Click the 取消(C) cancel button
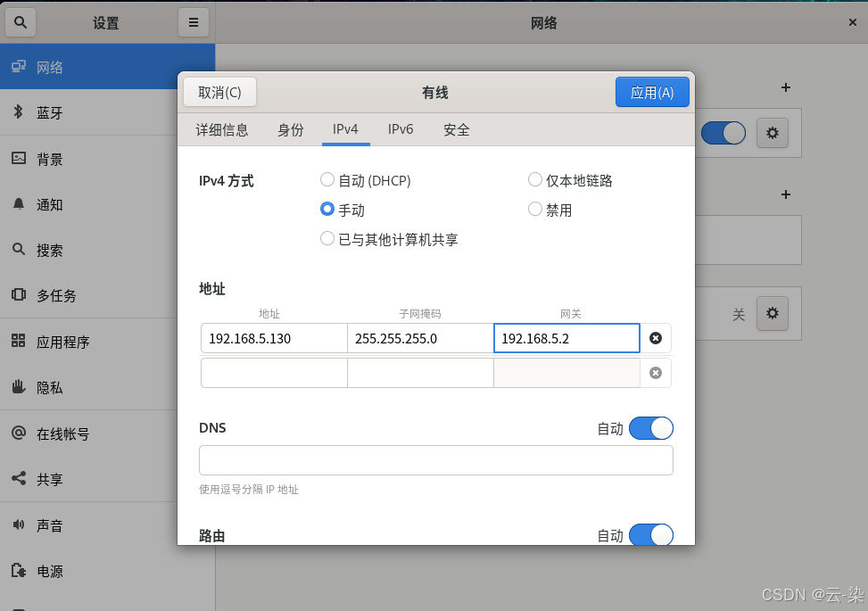This screenshot has height=611, width=868. click(219, 92)
